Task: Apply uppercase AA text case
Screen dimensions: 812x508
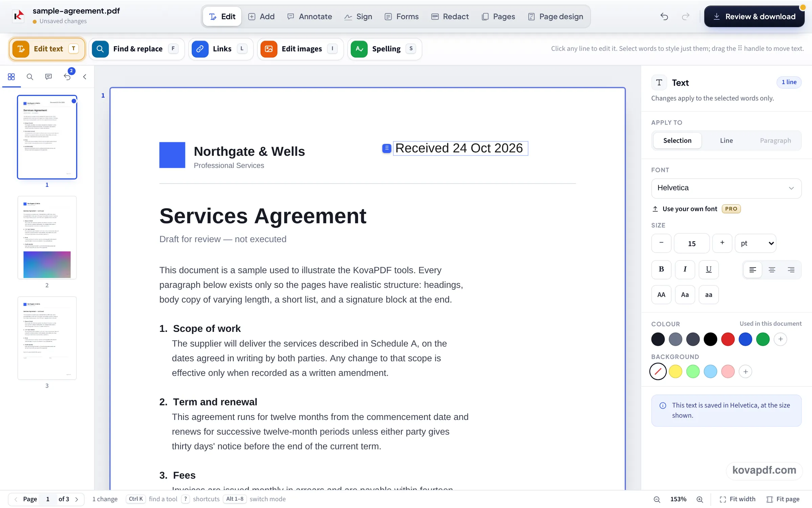Action: click(x=661, y=295)
